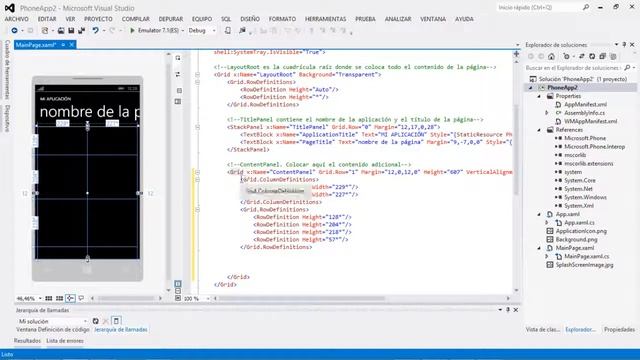Click the Show All Files icon in Solution Explorer

tap(613, 56)
